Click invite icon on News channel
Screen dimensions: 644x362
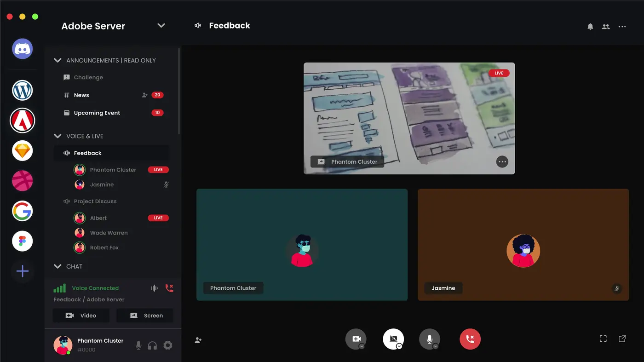pos(145,95)
